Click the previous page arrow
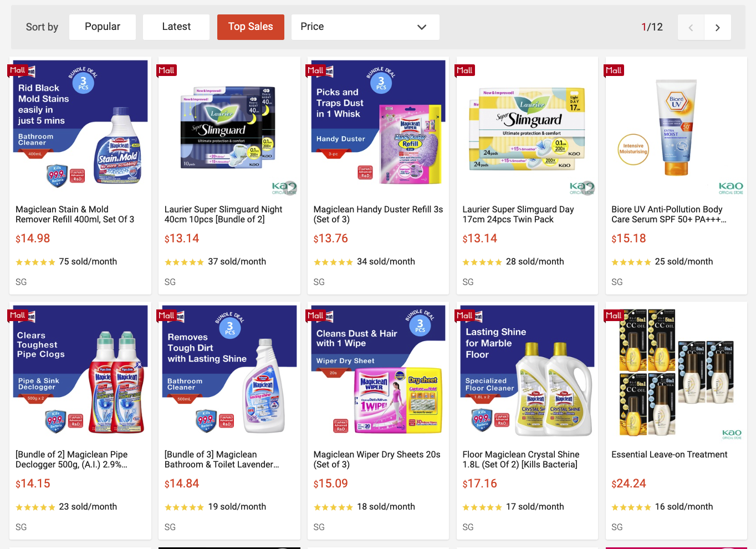 tap(691, 27)
